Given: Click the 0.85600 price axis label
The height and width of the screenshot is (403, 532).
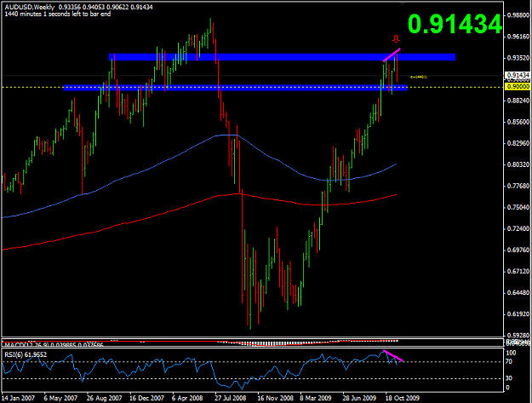Looking at the screenshot, I should point(518,122).
